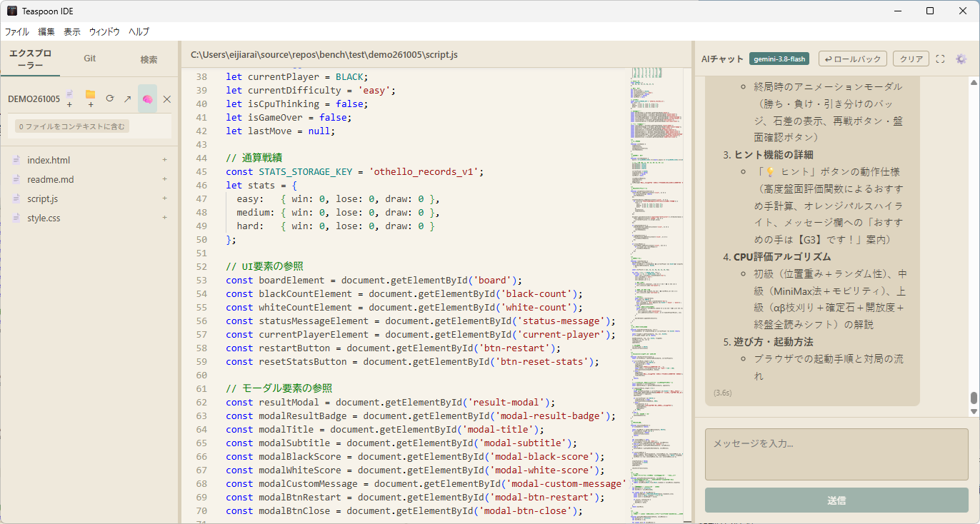
Task: Open the ウィンドウ menu
Action: tap(104, 32)
